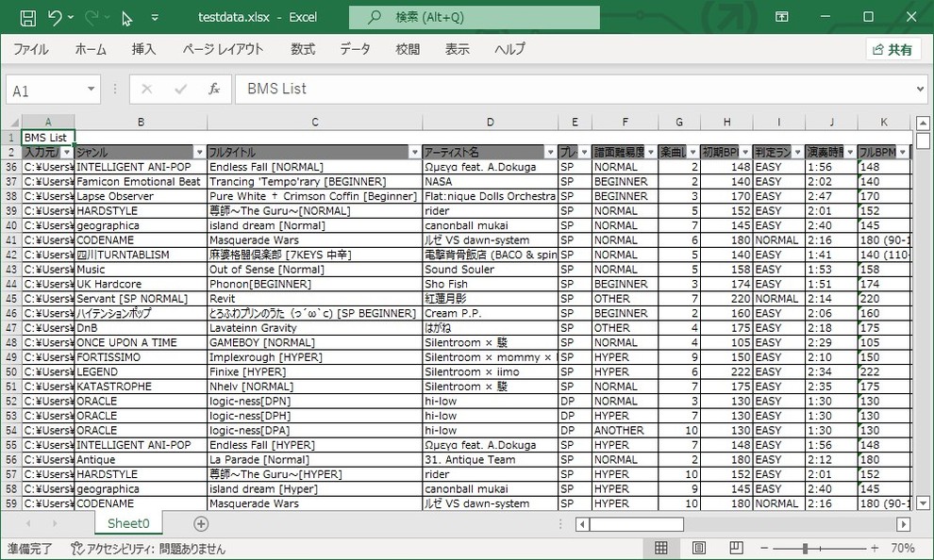Click the formula bar Enter checkmark icon

tap(180, 90)
